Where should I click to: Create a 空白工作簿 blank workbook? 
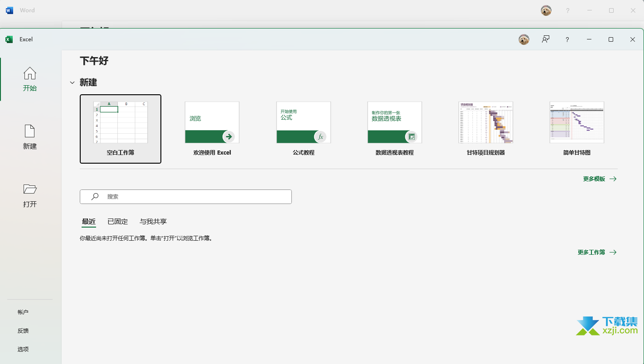click(121, 129)
